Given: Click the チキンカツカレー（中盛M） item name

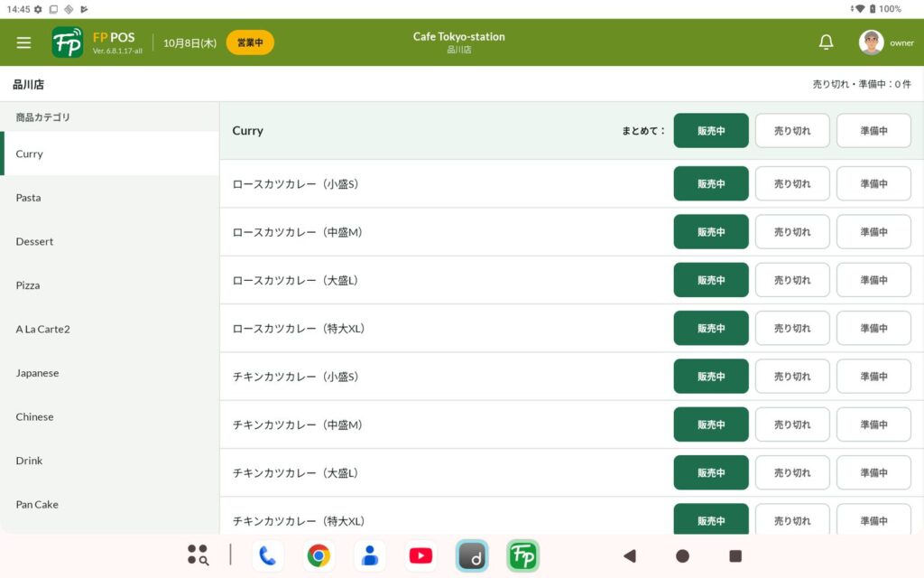Looking at the screenshot, I should tap(298, 424).
